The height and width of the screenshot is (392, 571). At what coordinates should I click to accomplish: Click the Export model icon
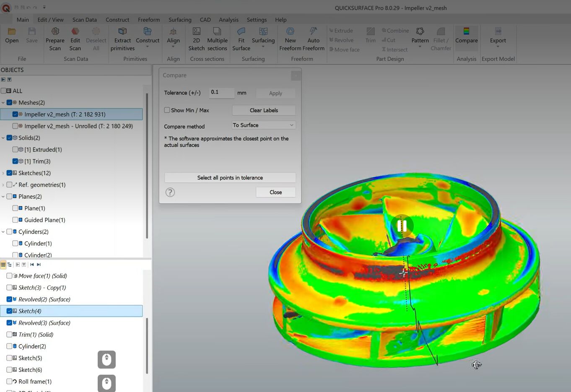click(498, 31)
